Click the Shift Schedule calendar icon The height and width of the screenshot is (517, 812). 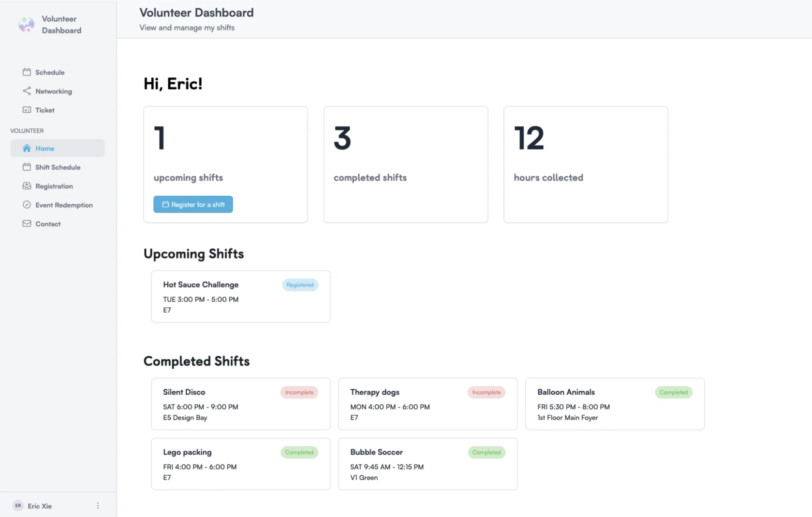tap(27, 167)
